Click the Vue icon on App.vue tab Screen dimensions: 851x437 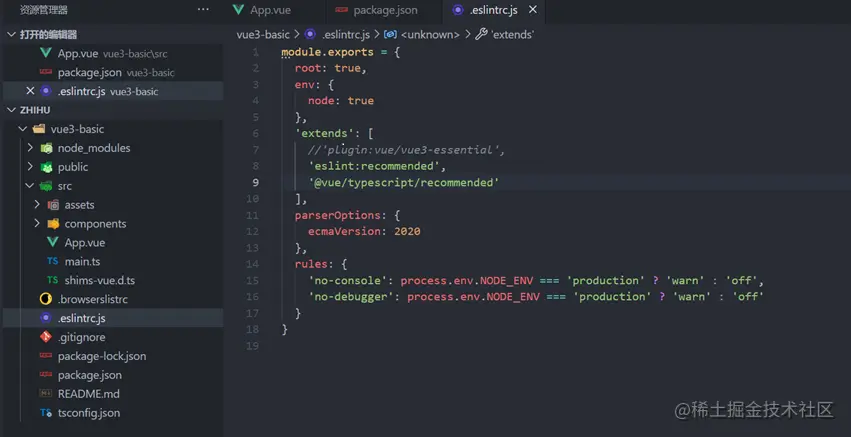pos(238,10)
